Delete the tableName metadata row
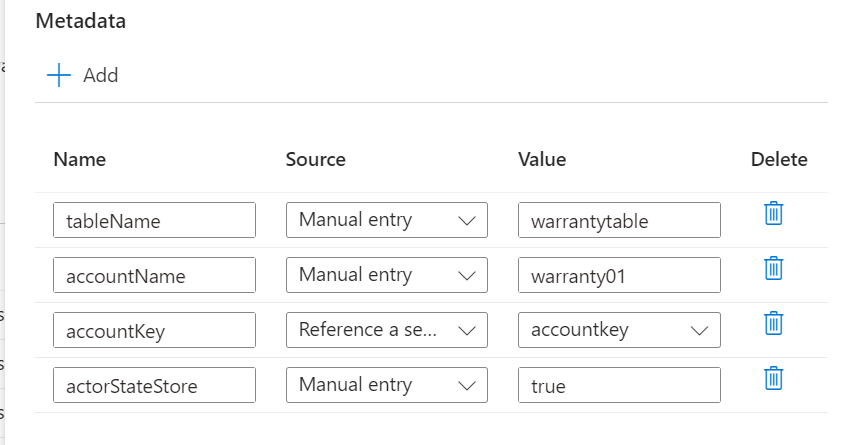The height and width of the screenshot is (445, 856). pos(773,213)
